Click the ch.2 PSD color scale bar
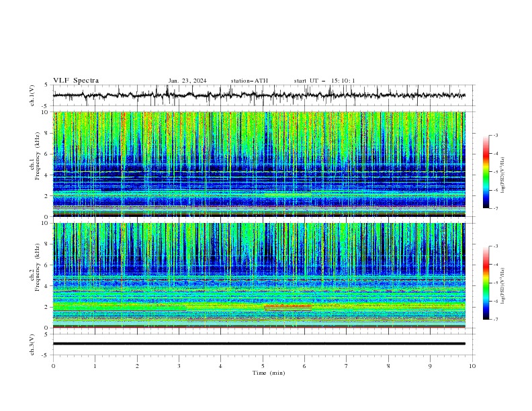Image resolution: width=532 pixels, height=411 pixels. pyautogui.click(x=486, y=283)
